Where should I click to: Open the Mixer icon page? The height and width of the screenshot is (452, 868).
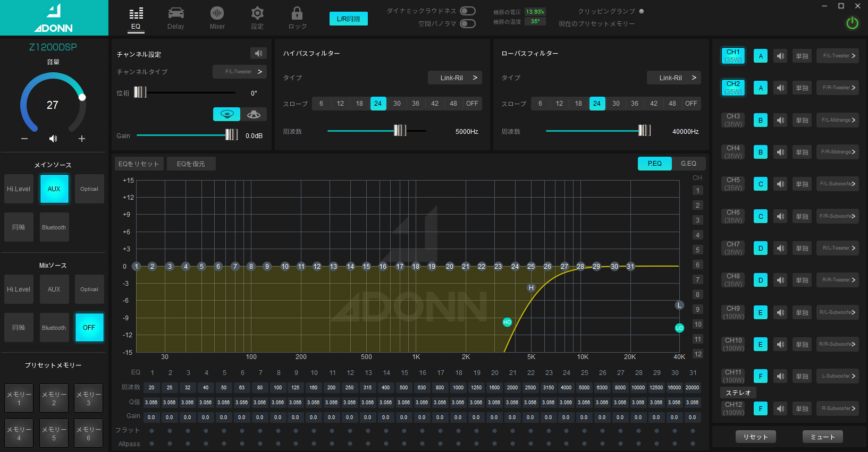pyautogui.click(x=217, y=14)
